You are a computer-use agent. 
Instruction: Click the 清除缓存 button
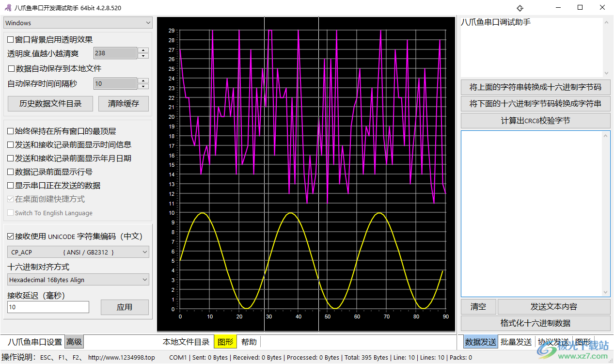click(123, 103)
